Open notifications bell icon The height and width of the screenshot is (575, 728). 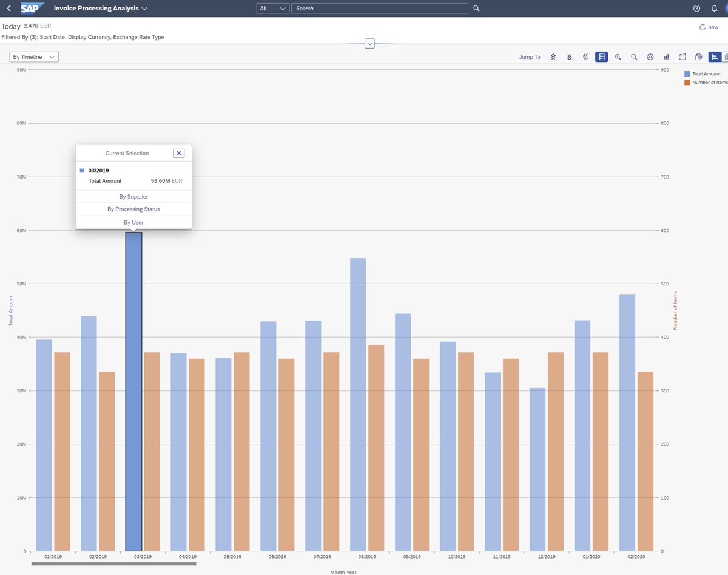coord(714,9)
